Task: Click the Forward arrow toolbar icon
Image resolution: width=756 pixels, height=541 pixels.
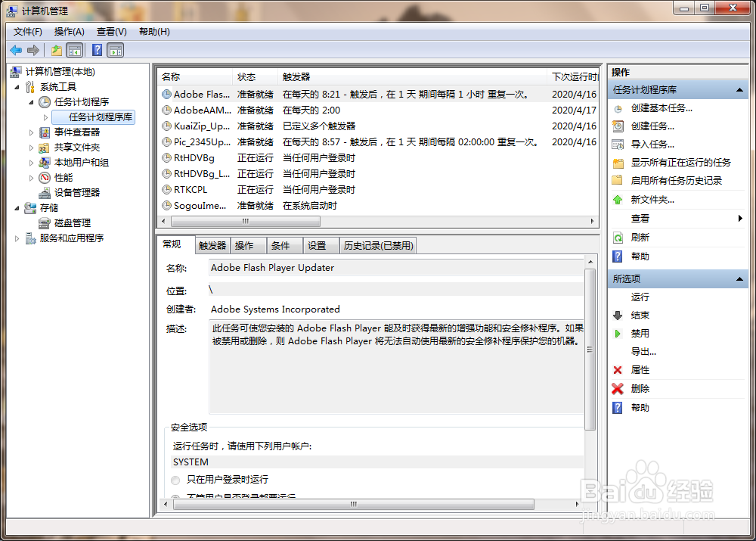Action: coord(33,50)
